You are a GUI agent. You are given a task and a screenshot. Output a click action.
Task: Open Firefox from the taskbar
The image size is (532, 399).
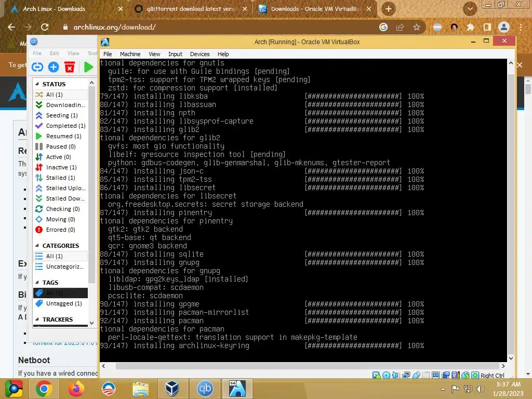point(76,389)
